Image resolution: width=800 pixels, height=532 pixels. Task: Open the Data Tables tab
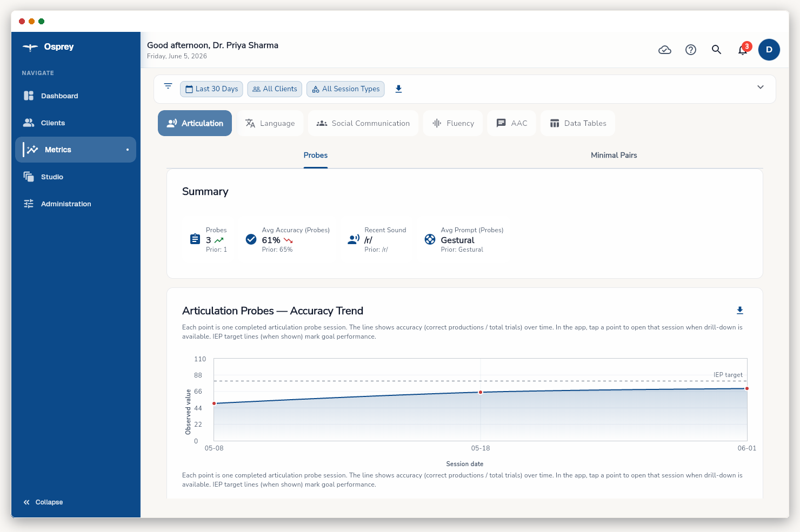tap(578, 123)
